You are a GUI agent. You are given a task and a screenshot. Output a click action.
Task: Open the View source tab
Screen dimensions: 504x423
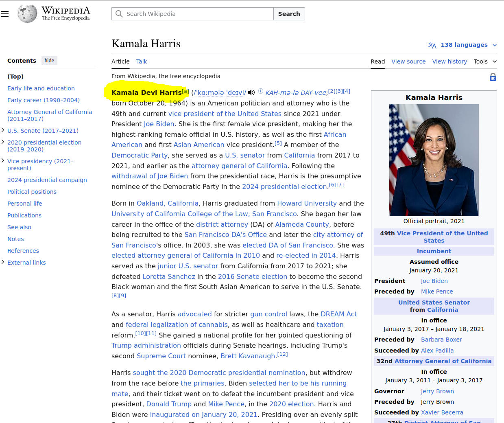[x=408, y=61]
